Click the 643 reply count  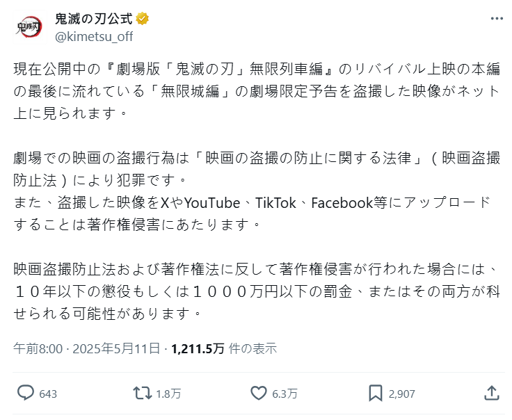tap(48, 394)
